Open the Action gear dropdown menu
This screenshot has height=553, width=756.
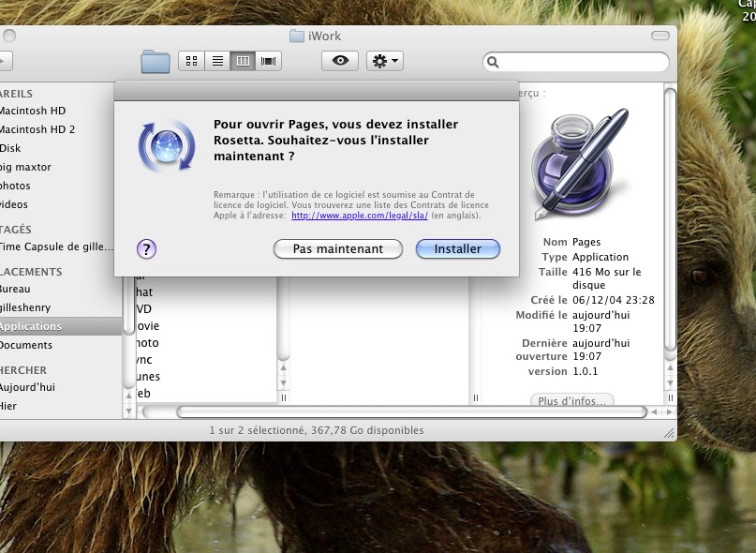[x=385, y=61]
